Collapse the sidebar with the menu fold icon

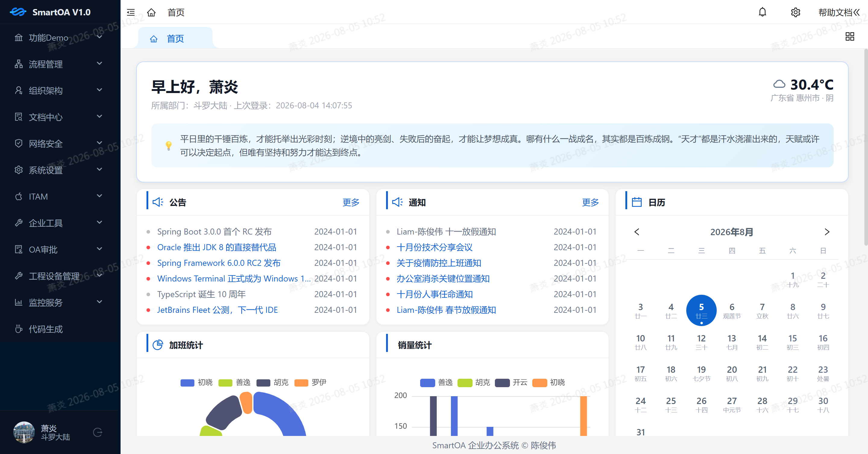coord(131,12)
